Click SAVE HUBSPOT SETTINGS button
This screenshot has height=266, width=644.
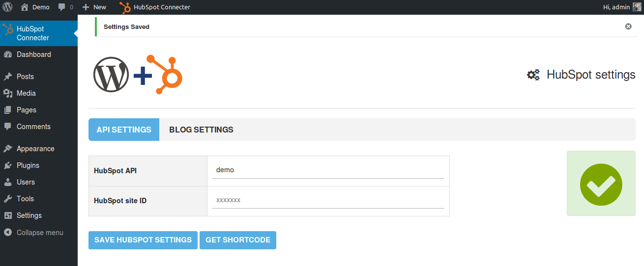[143, 240]
